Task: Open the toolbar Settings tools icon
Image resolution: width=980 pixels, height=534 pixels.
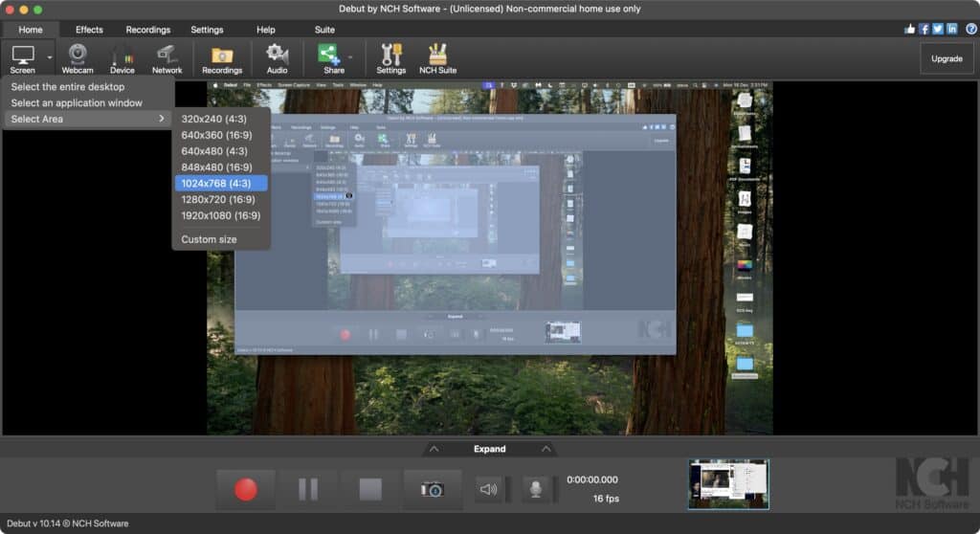Action: coord(390,58)
